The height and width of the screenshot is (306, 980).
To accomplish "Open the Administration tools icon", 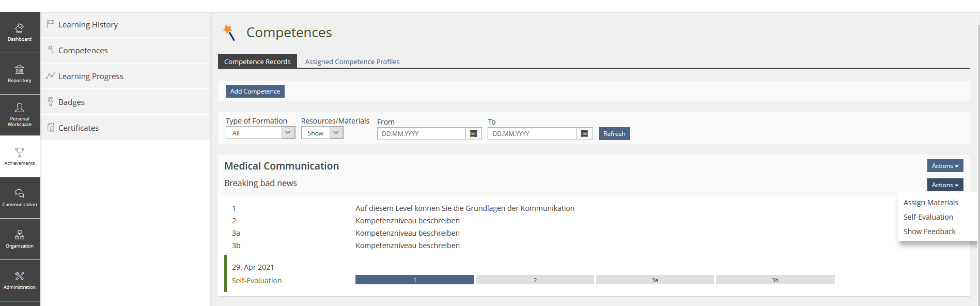I will click(20, 280).
